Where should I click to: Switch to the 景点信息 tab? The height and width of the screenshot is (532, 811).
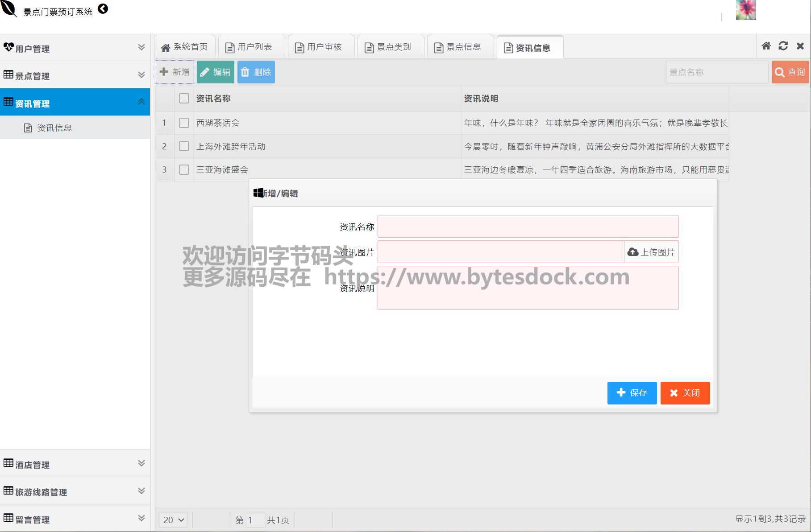pos(460,47)
